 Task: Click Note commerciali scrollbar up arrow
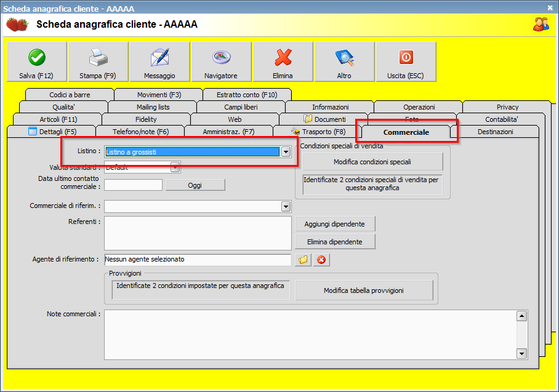[x=521, y=316]
